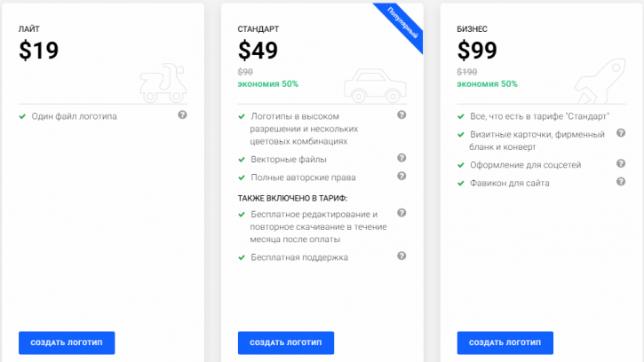Select Бизнес plan's Создать логотип button
This screenshot has width=644, height=362.
pyautogui.click(x=505, y=342)
